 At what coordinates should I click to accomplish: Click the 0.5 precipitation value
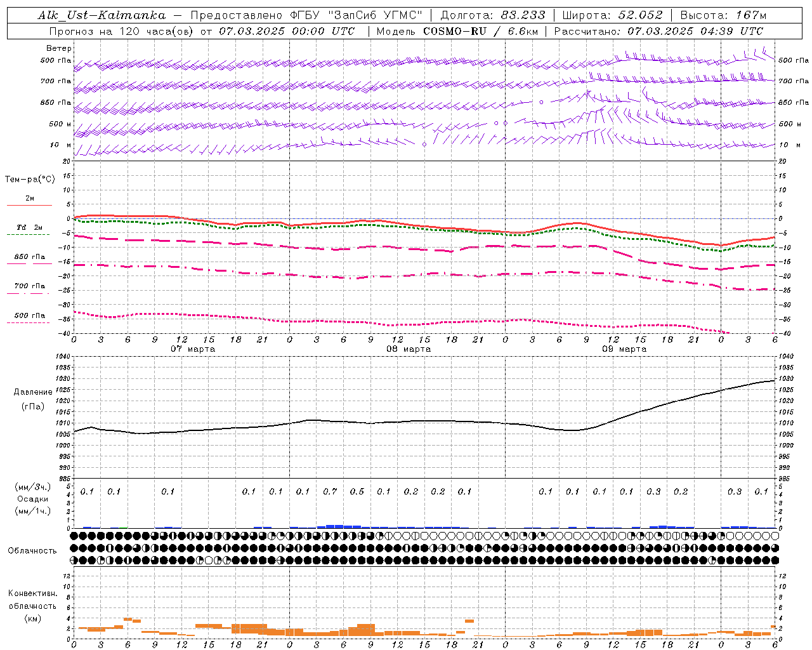357,491
